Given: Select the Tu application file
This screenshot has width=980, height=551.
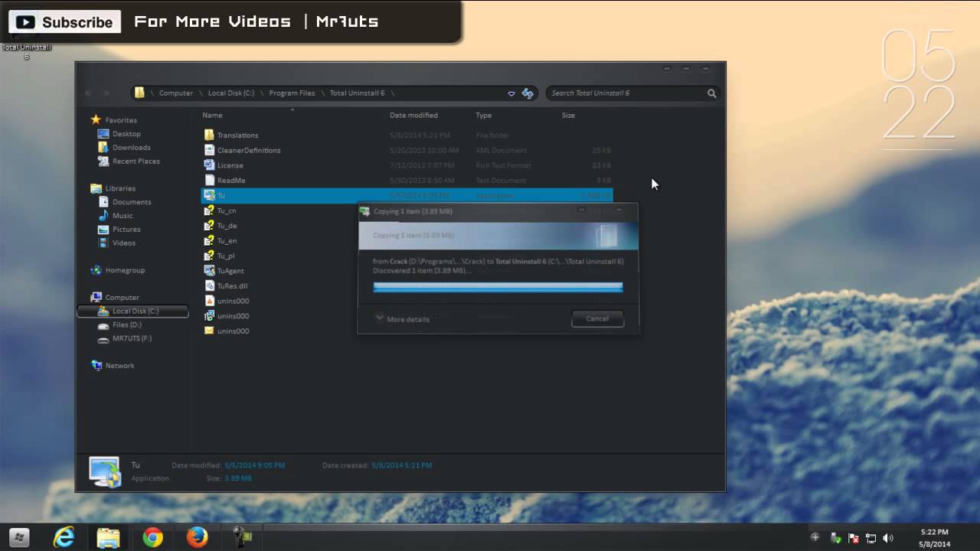Looking at the screenshot, I should (407, 195).
